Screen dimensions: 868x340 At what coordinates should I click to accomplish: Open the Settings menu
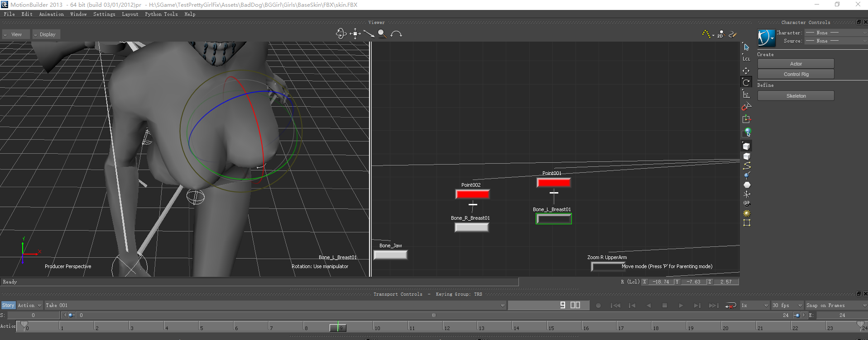pyautogui.click(x=104, y=14)
